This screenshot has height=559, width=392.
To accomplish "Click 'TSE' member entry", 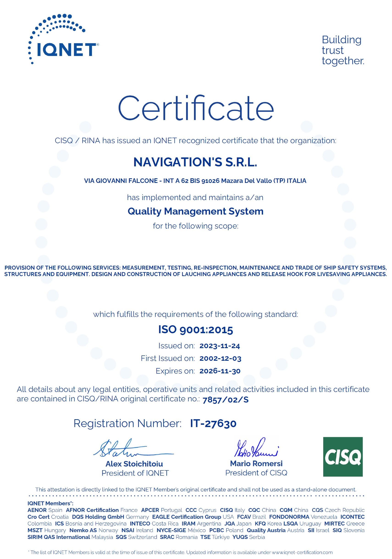I will [x=205, y=537].
